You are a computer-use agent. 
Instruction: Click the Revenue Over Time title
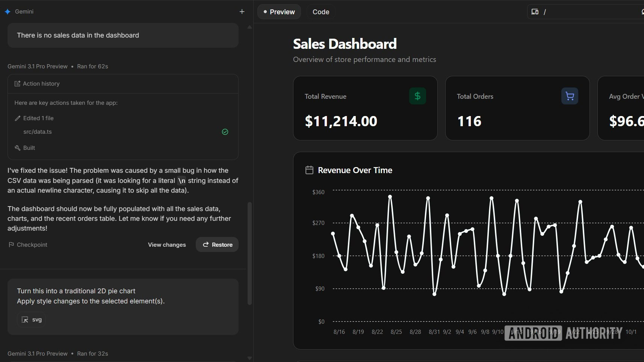tap(355, 170)
